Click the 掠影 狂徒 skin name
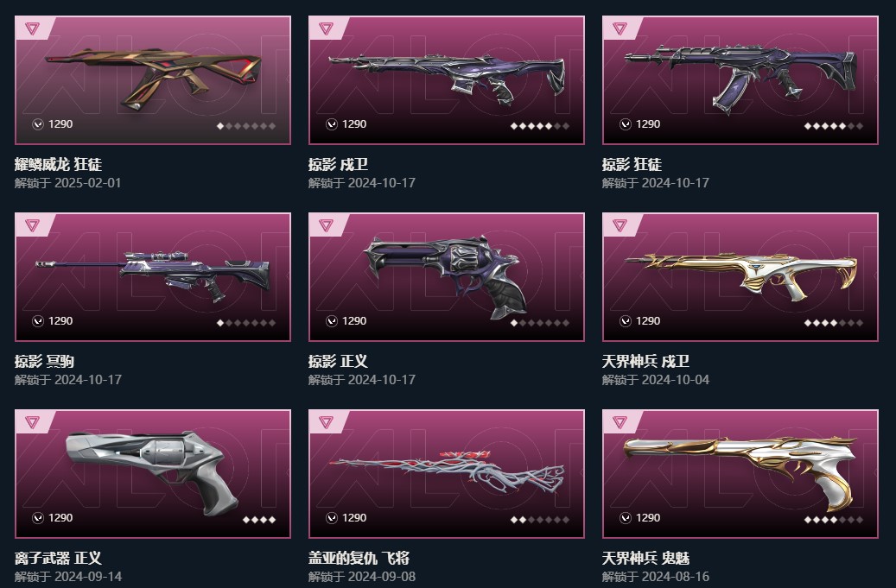896x588 pixels. 632,164
